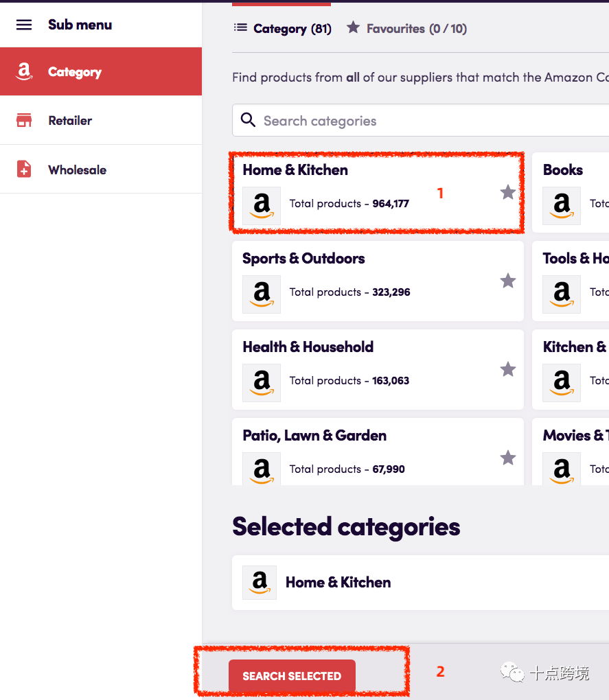Click the Amazon logo in Selected categories

(x=260, y=583)
